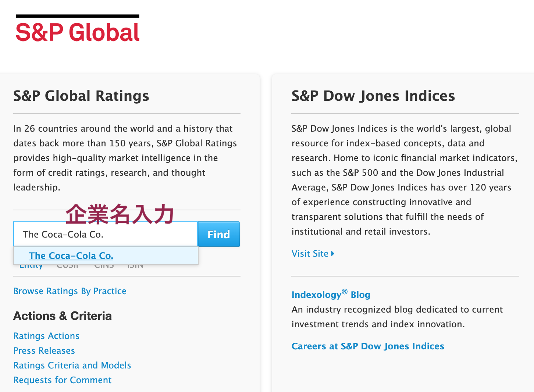Open the Indexology Blog link

click(x=331, y=294)
